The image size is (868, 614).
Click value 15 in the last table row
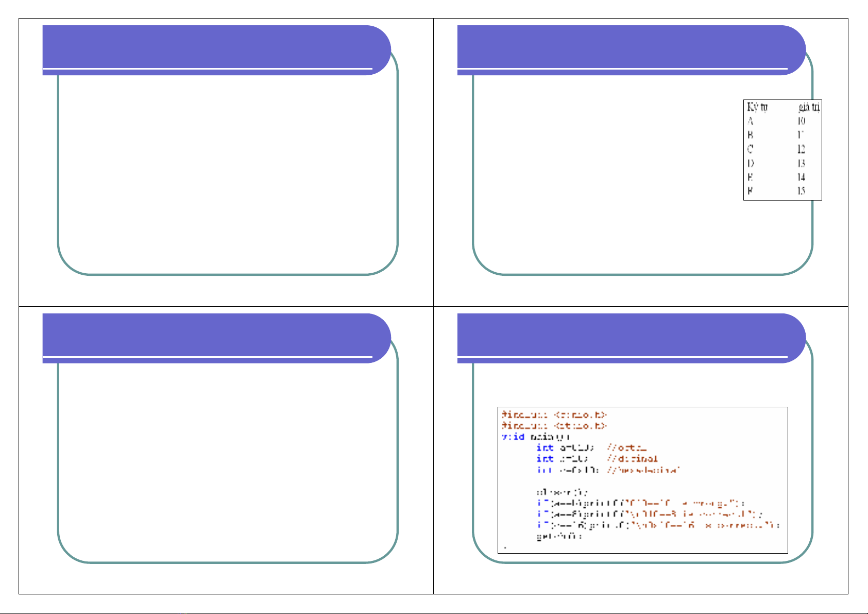pyautogui.click(x=801, y=191)
